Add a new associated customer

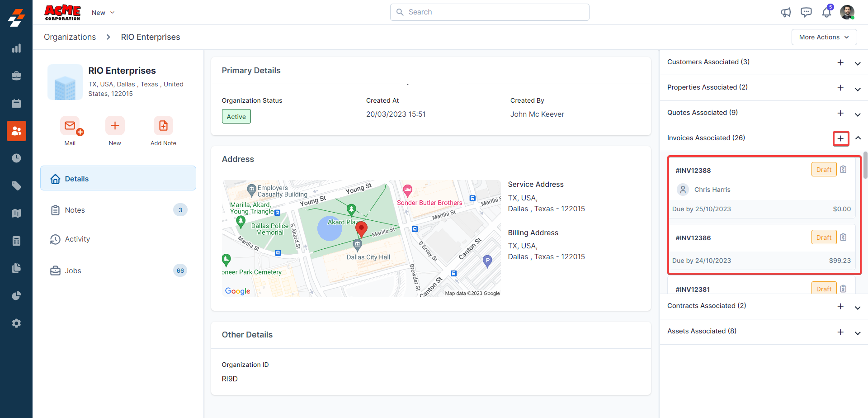coord(840,62)
